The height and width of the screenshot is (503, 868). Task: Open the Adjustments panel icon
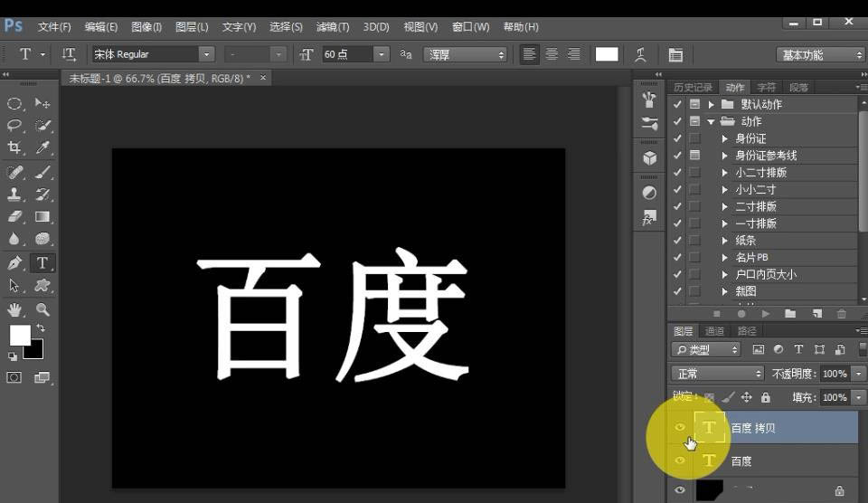pos(649,193)
